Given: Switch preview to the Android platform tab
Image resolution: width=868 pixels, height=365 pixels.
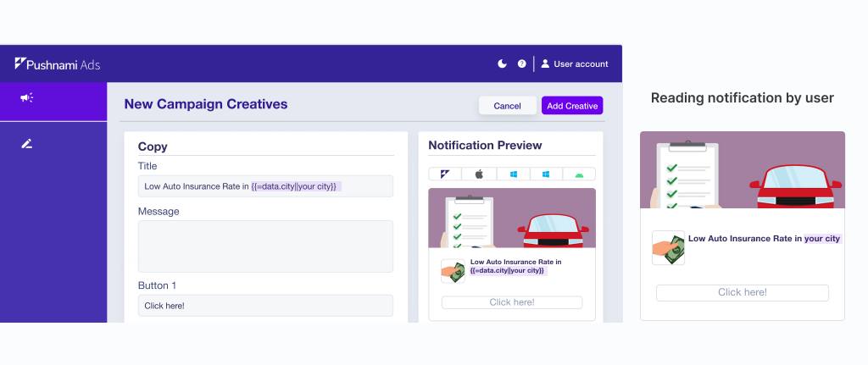Looking at the screenshot, I should (x=580, y=174).
